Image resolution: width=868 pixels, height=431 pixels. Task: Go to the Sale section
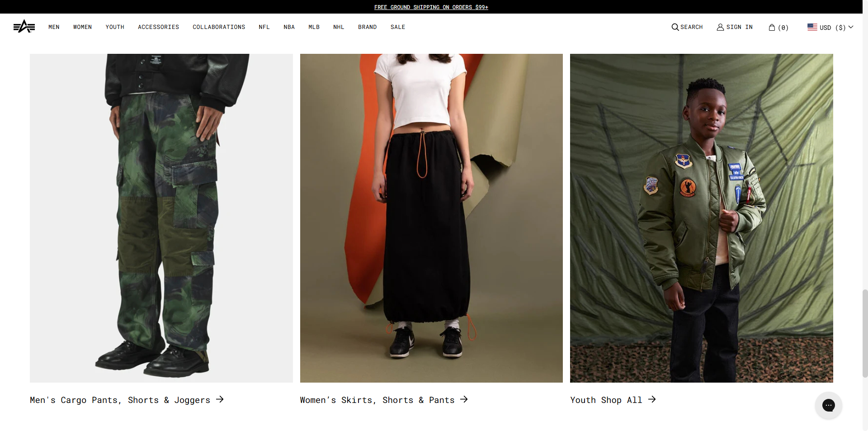pyautogui.click(x=397, y=27)
